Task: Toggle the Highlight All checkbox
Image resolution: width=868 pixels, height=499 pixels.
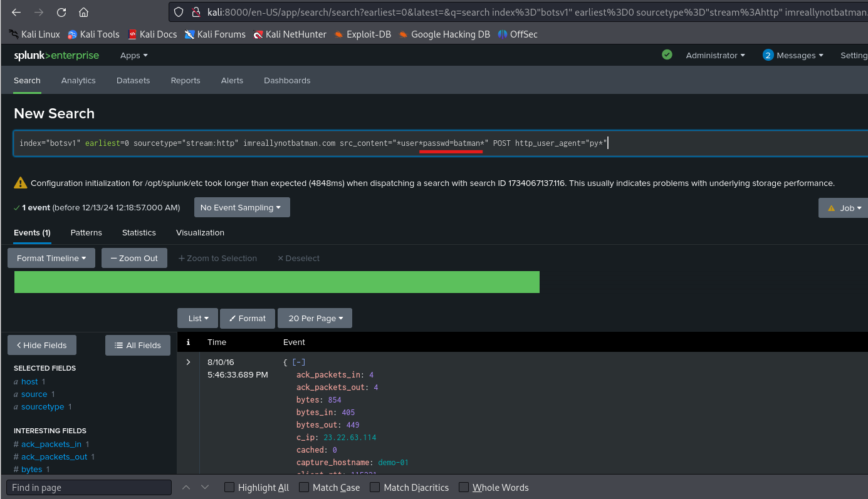Action: pyautogui.click(x=229, y=487)
